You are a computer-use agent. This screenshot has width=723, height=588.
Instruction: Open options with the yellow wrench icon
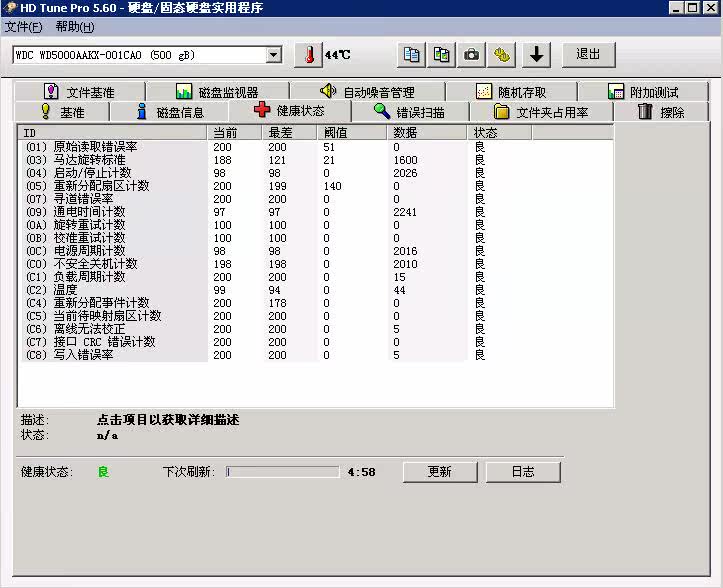[x=502, y=55]
